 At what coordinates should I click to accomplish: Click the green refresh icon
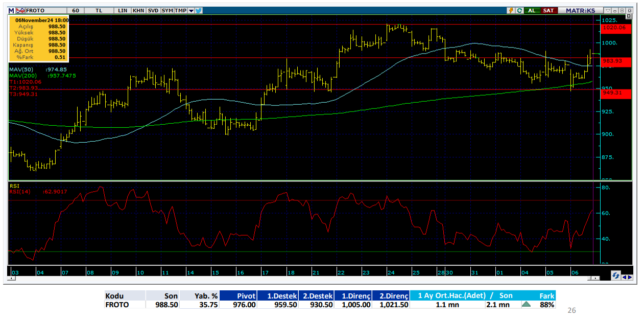click(519, 10)
